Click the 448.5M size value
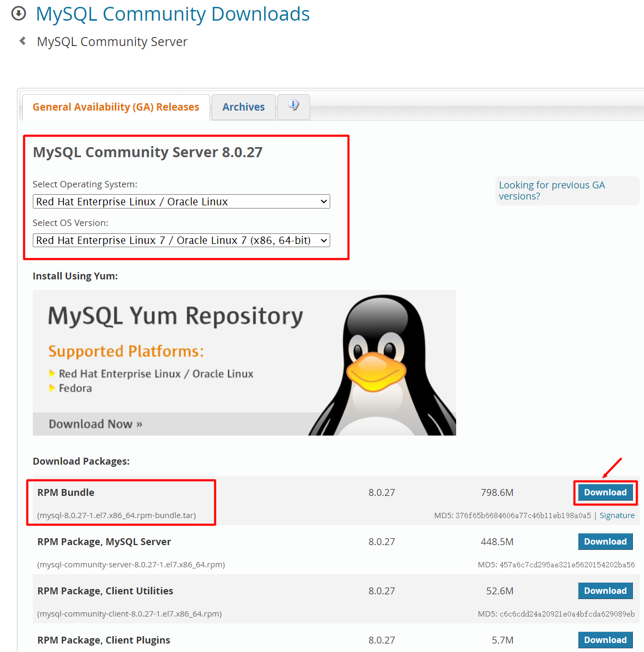644x652 pixels. point(497,541)
